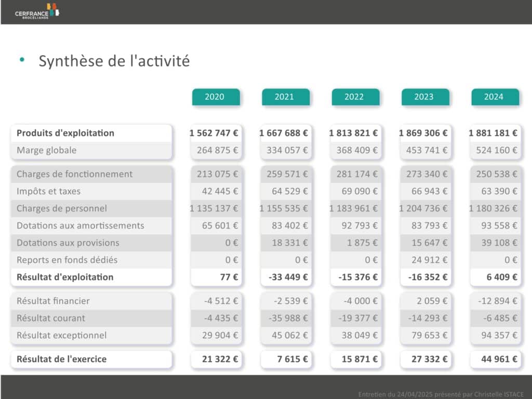Click the value '1 813 821 €'
Image resolution: width=532 pixels, height=399 pixels.
353,133
